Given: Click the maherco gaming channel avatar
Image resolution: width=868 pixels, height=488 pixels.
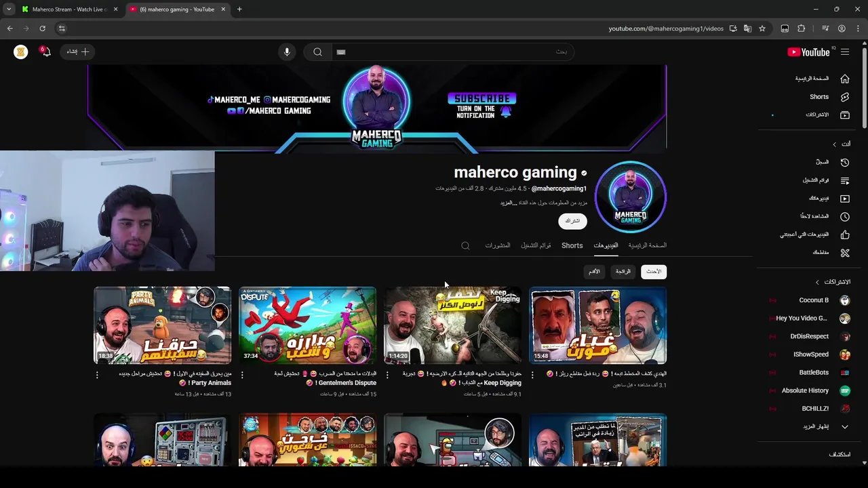Looking at the screenshot, I should pyautogui.click(x=631, y=197).
